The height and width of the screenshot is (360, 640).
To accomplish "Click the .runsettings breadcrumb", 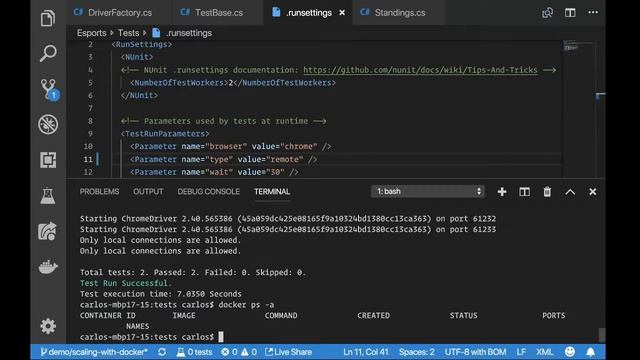I will [x=182, y=33].
